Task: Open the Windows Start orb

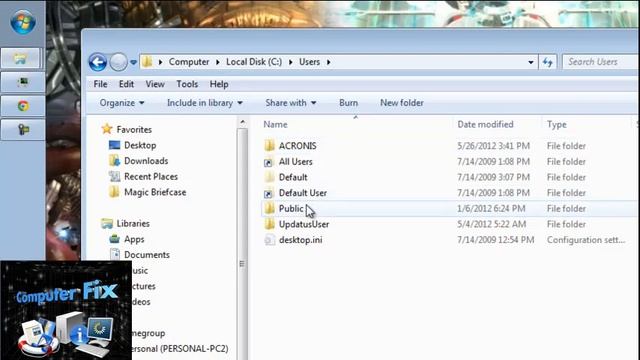Action: 23,22
